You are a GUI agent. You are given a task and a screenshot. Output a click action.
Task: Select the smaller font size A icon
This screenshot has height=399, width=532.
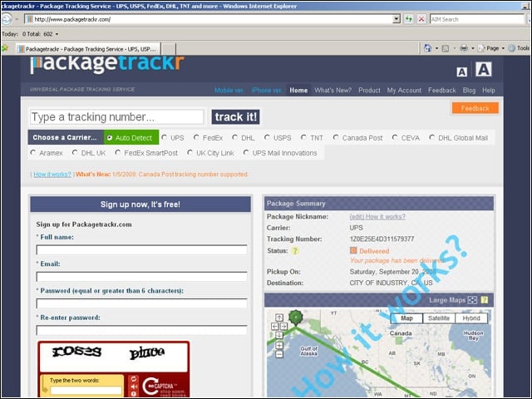coord(461,72)
